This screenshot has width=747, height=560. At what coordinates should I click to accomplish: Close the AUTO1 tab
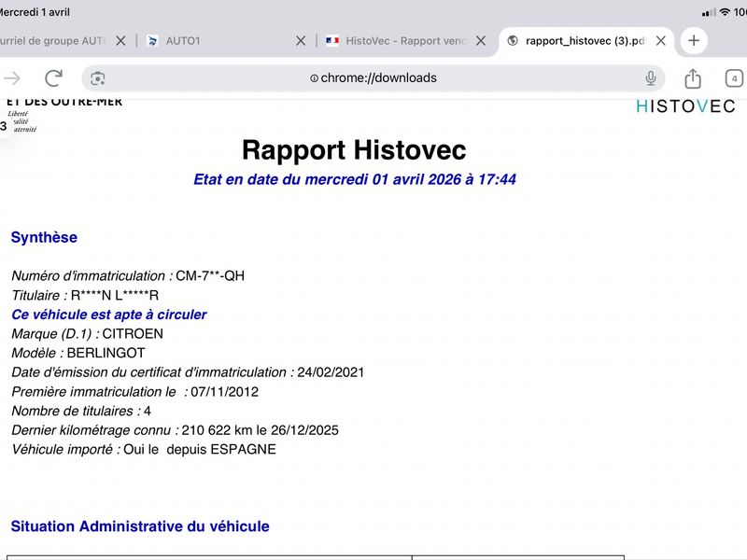coord(301,41)
